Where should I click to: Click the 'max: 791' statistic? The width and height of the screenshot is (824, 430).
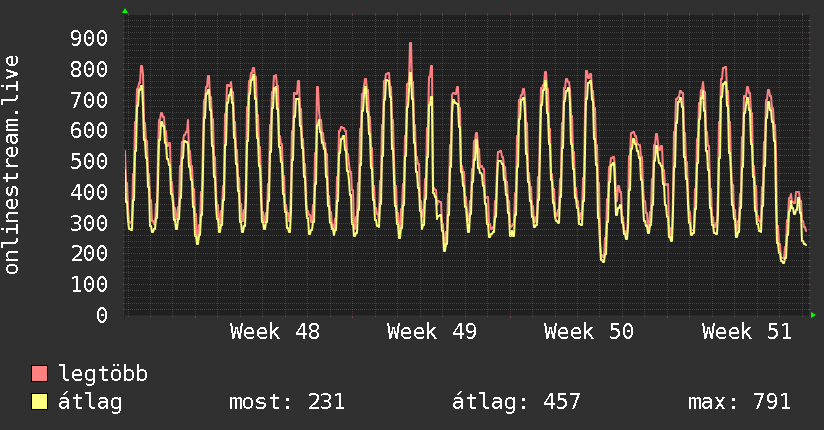[x=739, y=402]
